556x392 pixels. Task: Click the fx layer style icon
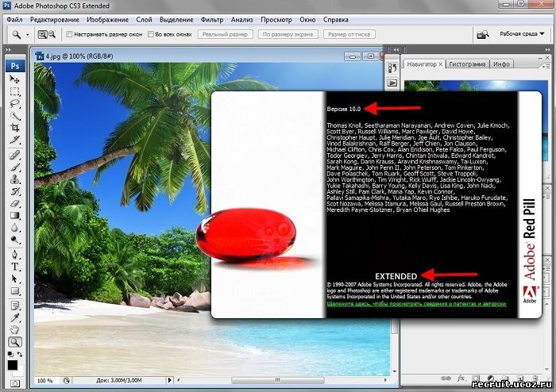[x=461, y=379]
